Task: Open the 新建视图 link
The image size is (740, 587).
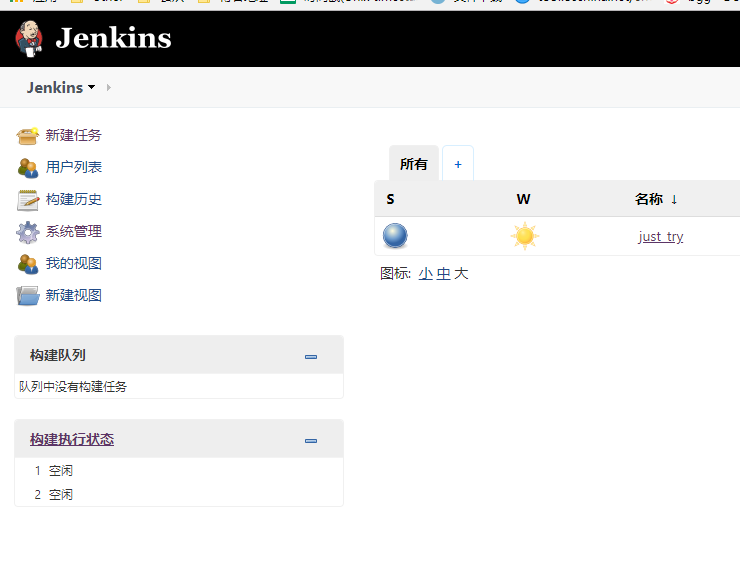Action: (74, 295)
